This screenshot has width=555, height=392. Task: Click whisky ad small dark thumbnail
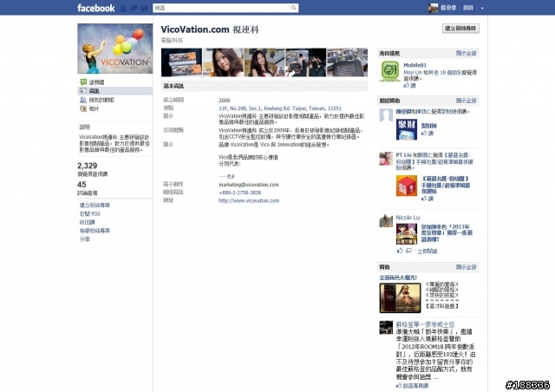point(386,328)
